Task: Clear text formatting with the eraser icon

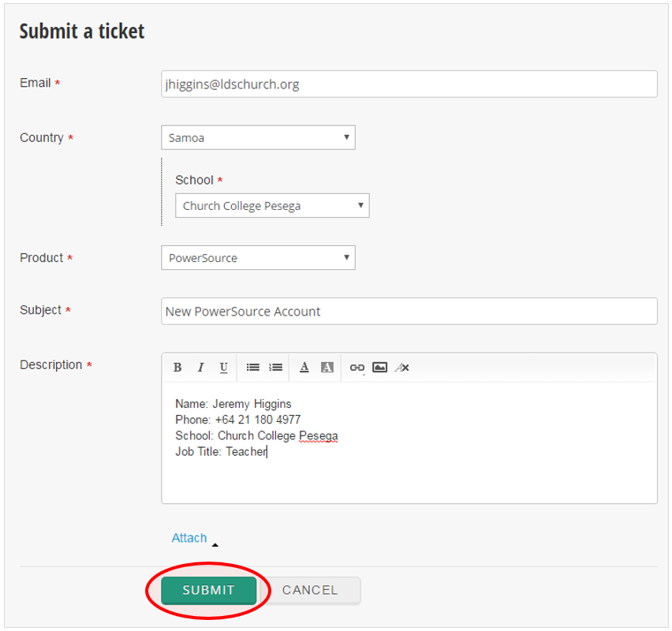Action: point(402,368)
